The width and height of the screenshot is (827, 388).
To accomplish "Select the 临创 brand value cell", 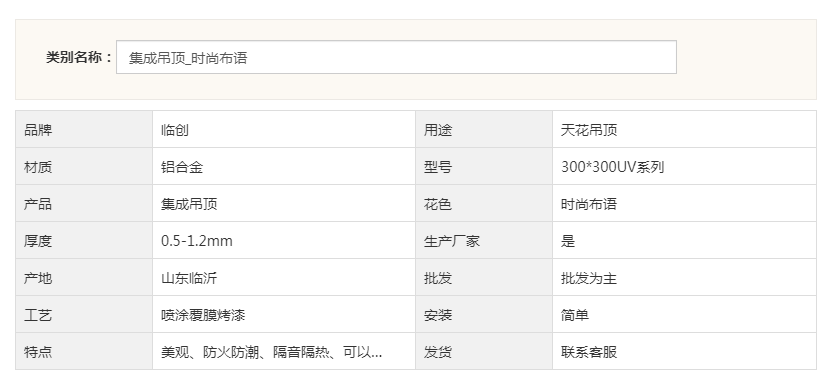I will click(284, 129).
